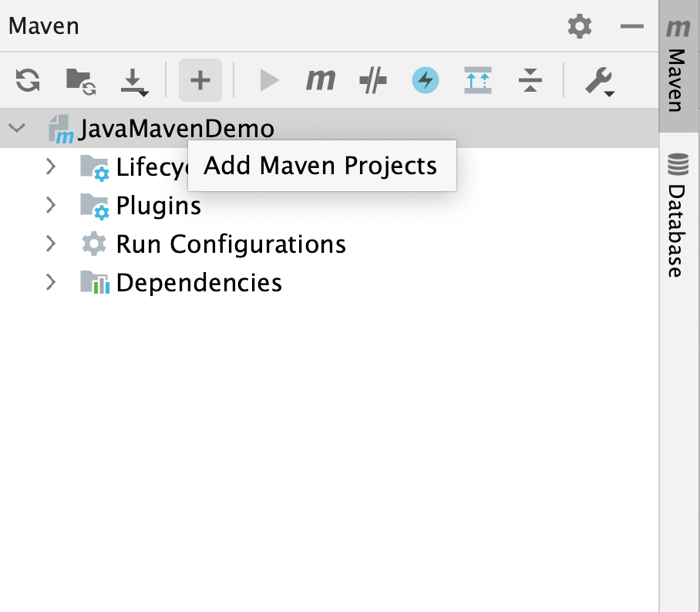700x612 pixels.
Task: Click the Add Maven Projects tooltip label
Action: (321, 165)
